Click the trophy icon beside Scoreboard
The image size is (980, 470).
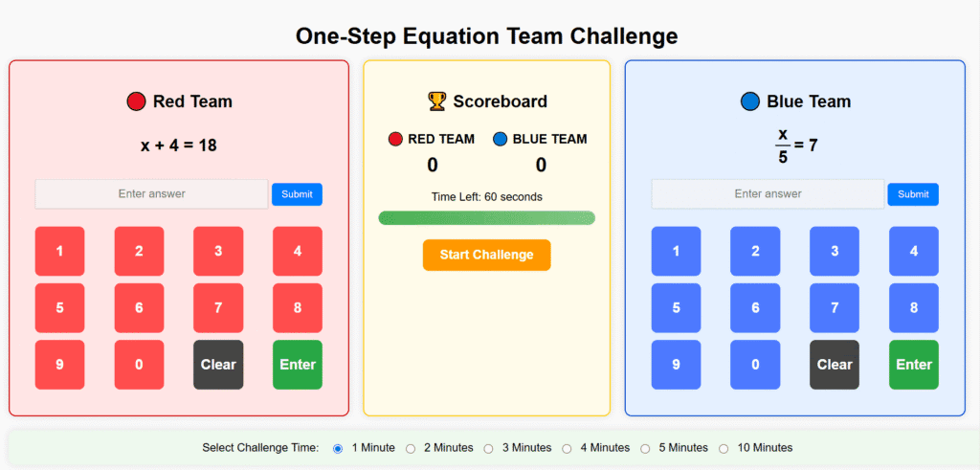(436, 101)
